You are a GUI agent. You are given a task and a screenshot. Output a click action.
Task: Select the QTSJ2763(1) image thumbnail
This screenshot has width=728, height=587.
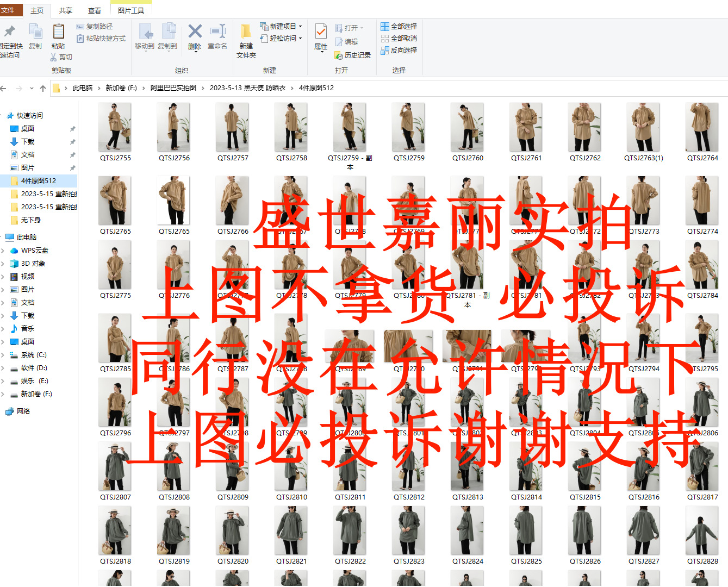point(644,127)
